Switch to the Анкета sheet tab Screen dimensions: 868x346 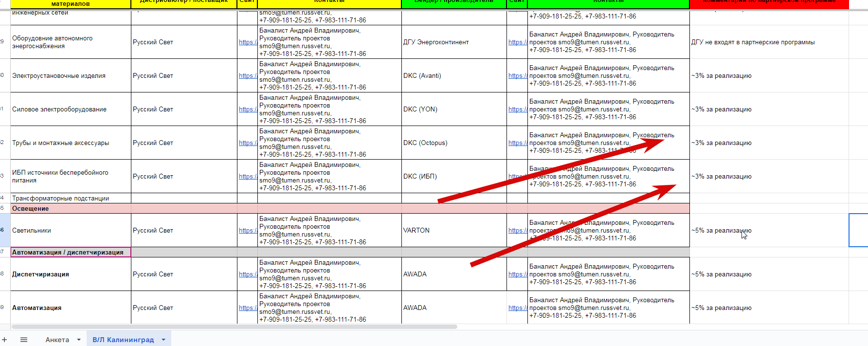[57, 340]
